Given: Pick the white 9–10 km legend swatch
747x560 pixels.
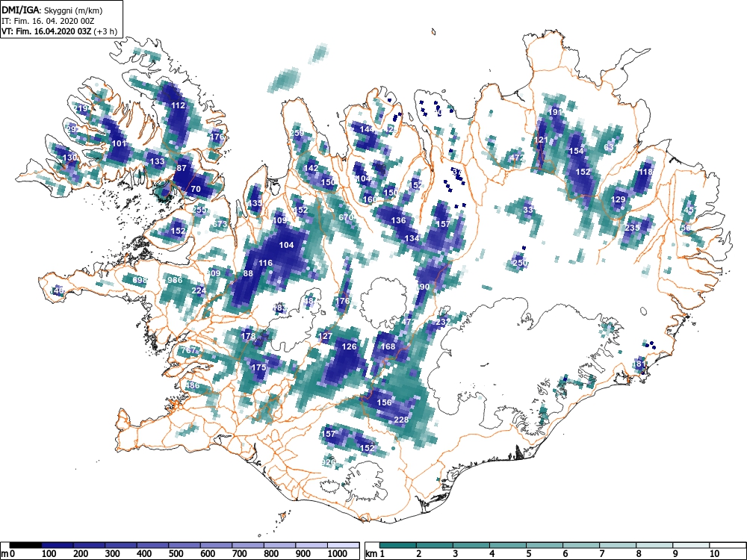Looking at the screenshot, I should coord(691,545).
